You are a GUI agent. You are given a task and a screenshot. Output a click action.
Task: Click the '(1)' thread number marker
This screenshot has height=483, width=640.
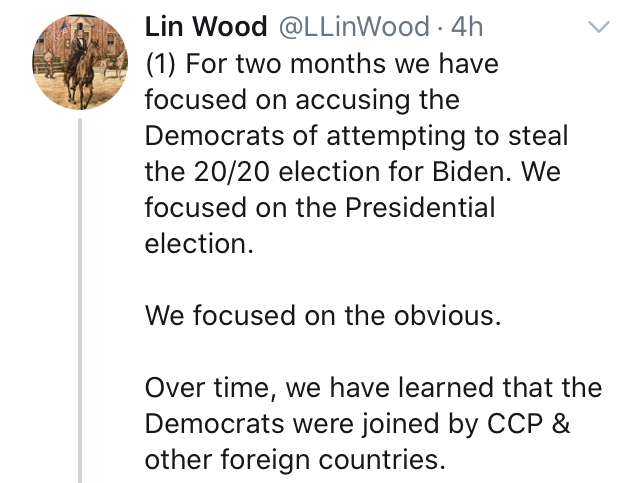[x=160, y=64]
